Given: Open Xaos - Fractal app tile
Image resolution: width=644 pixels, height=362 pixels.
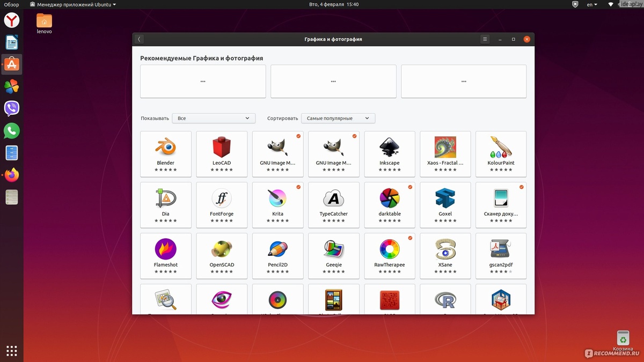Looking at the screenshot, I should click(445, 154).
